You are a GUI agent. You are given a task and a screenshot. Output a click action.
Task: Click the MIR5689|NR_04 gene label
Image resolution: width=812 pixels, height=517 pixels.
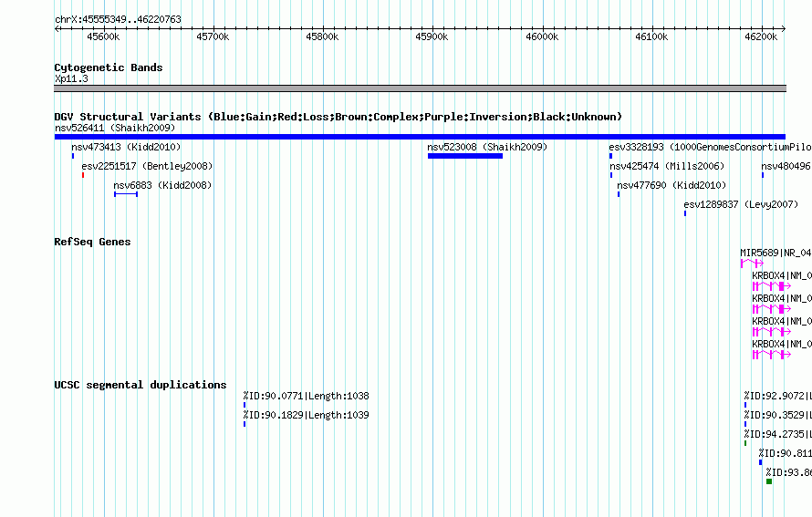[x=776, y=253]
